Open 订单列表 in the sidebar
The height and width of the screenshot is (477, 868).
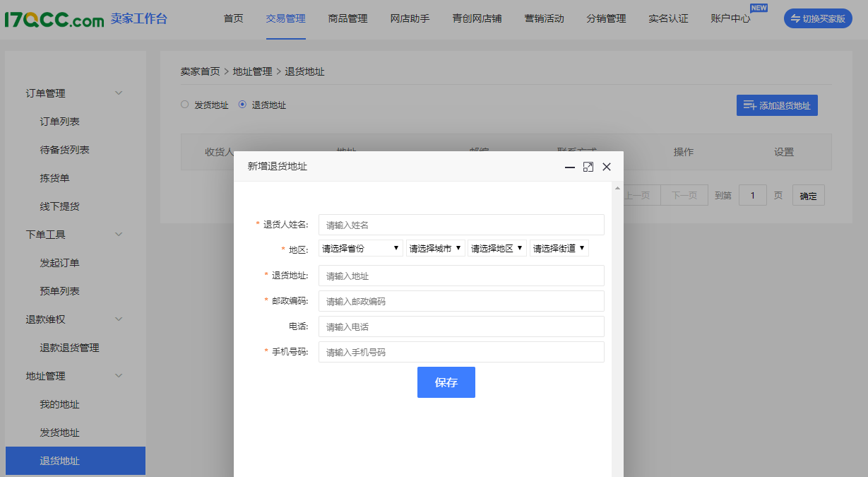click(x=60, y=122)
